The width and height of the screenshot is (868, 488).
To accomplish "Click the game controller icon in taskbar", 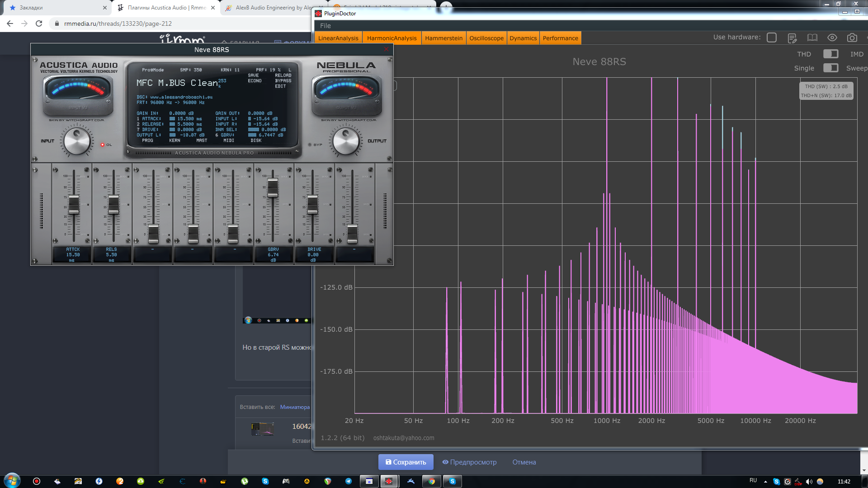I will coord(286,481).
